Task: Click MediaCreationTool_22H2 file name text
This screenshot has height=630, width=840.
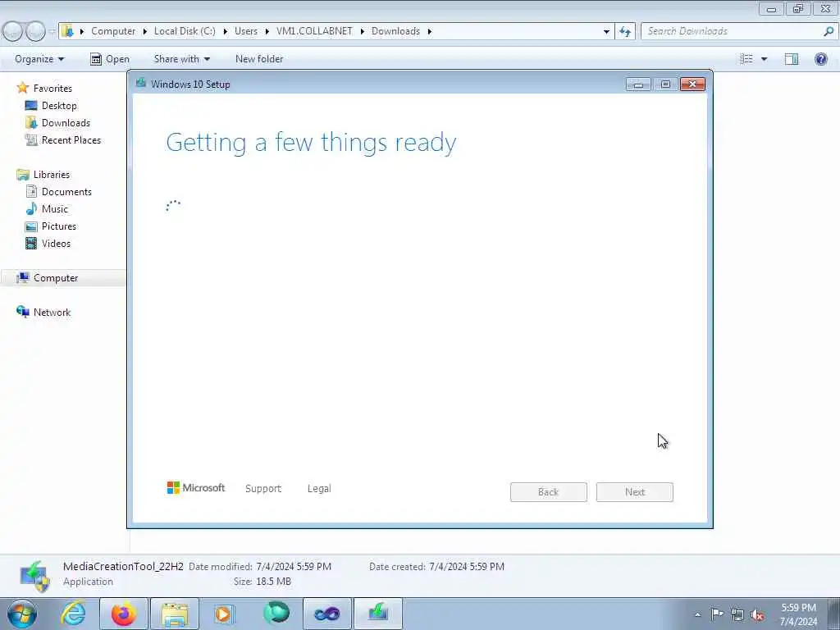Action: click(123, 566)
